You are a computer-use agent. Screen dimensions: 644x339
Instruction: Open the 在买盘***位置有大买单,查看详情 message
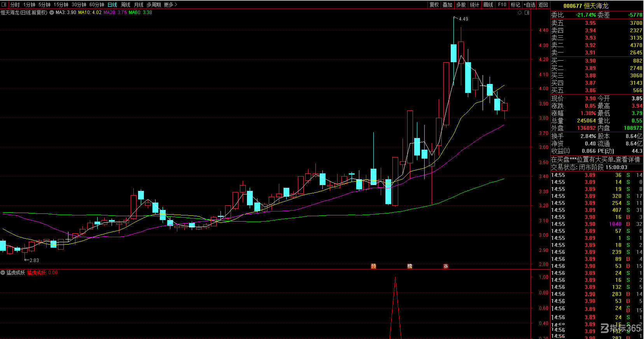click(x=595, y=159)
